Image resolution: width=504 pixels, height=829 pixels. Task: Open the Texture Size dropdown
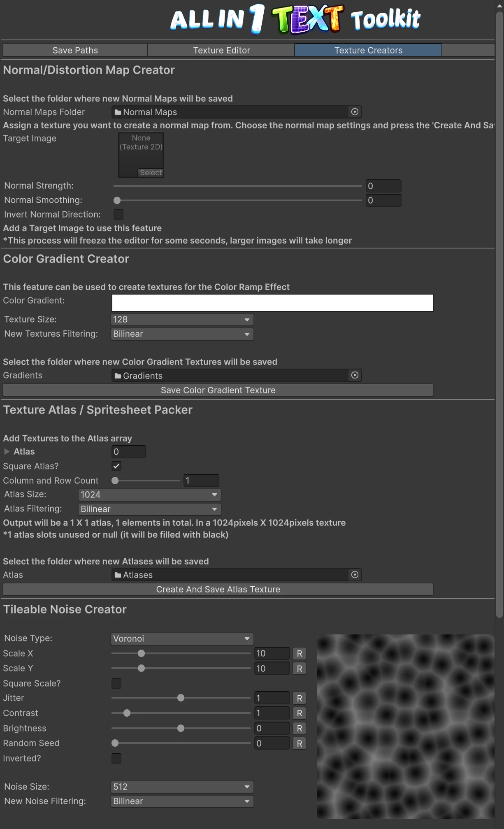tap(182, 320)
